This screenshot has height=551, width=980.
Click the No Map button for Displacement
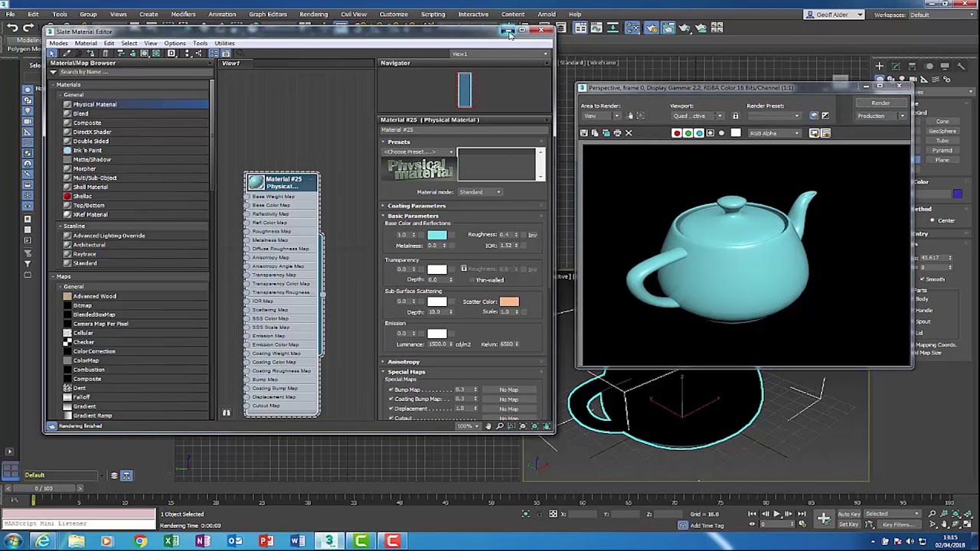pyautogui.click(x=508, y=408)
